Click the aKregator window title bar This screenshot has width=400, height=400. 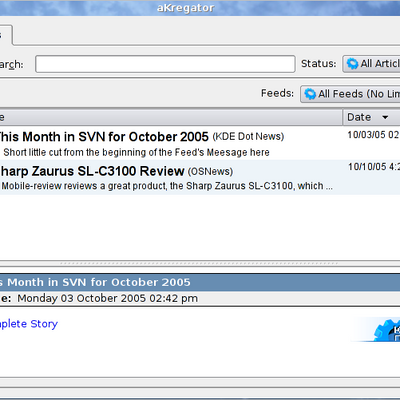click(x=200, y=8)
